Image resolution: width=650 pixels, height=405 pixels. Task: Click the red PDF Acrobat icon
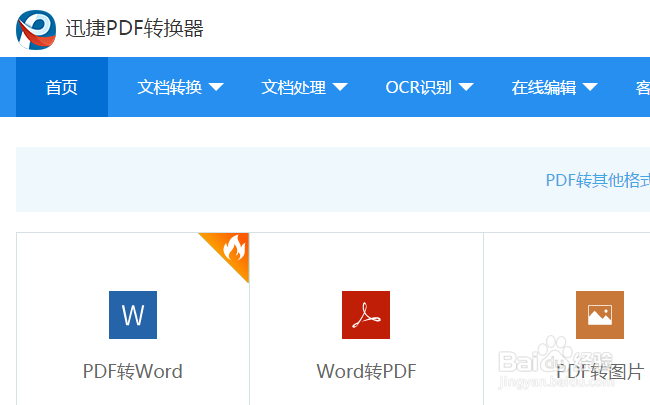tap(366, 315)
